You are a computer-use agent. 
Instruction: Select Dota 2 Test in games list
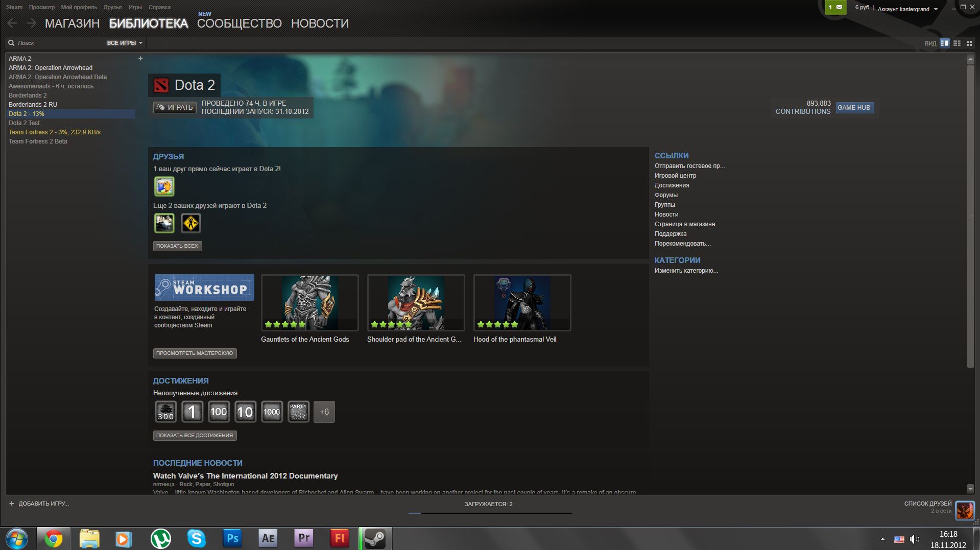[x=70, y=123]
